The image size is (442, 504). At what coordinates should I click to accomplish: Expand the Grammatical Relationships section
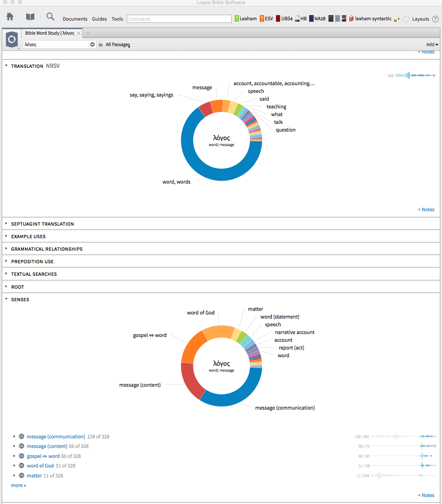click(6, 248)
